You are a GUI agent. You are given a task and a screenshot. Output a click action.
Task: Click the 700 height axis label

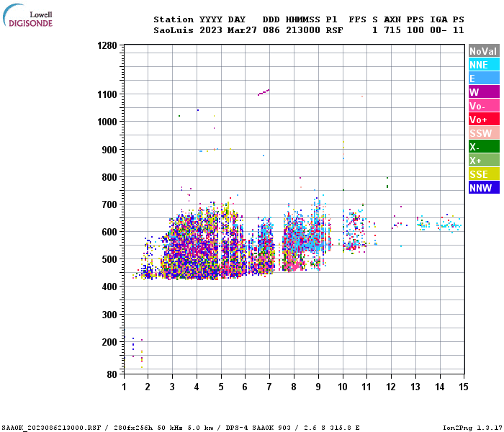click(x=109, y=204)
